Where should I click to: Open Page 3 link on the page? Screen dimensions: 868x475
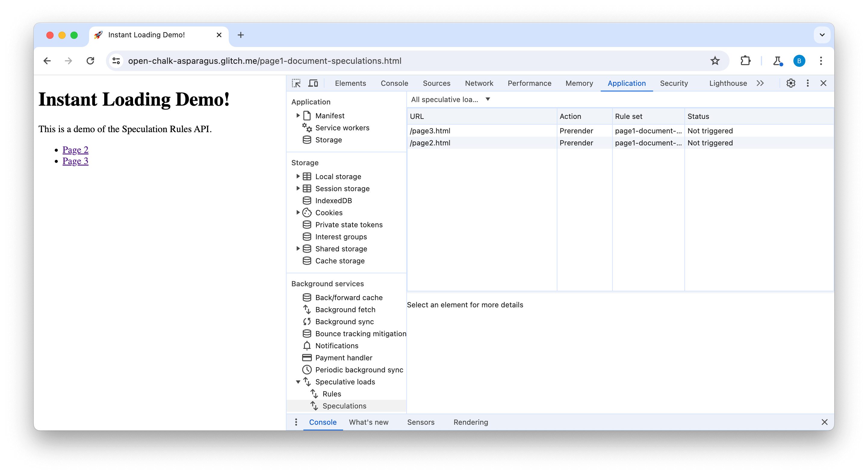point(75,161)
